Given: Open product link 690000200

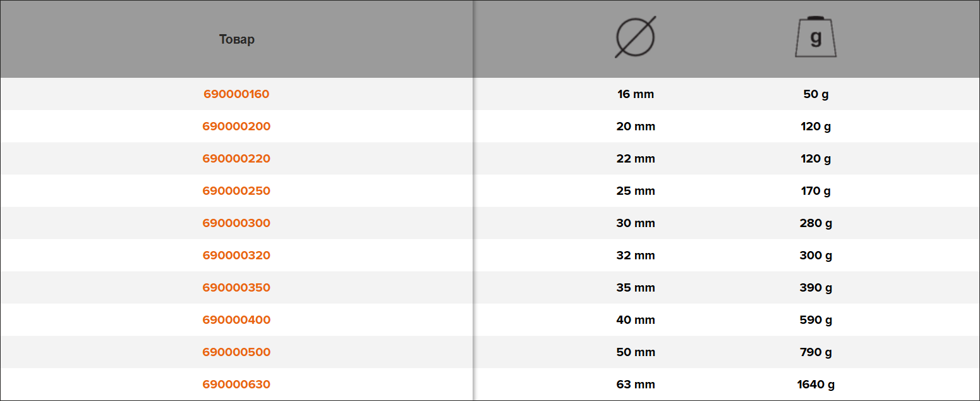Looking at the screenshot, I should [236, 126].
